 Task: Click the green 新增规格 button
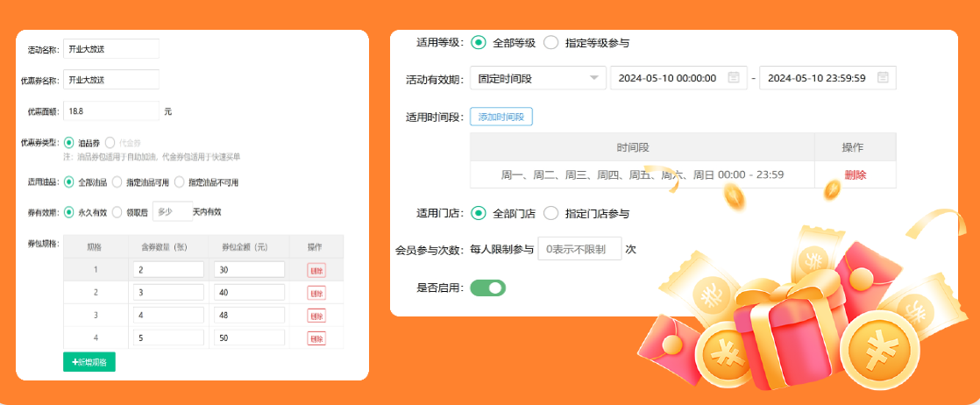pyautogui.click(x=89, y=361)
